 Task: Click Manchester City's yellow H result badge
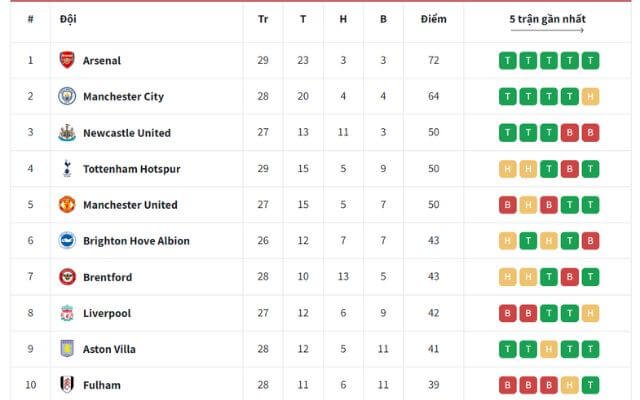591,96
